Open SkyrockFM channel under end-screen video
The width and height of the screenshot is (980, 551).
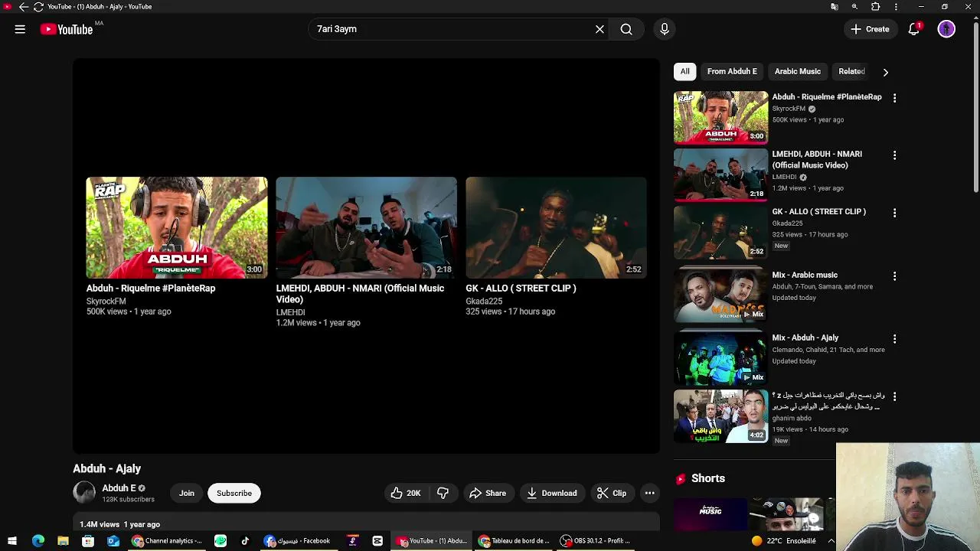click(x=106, y=302)
